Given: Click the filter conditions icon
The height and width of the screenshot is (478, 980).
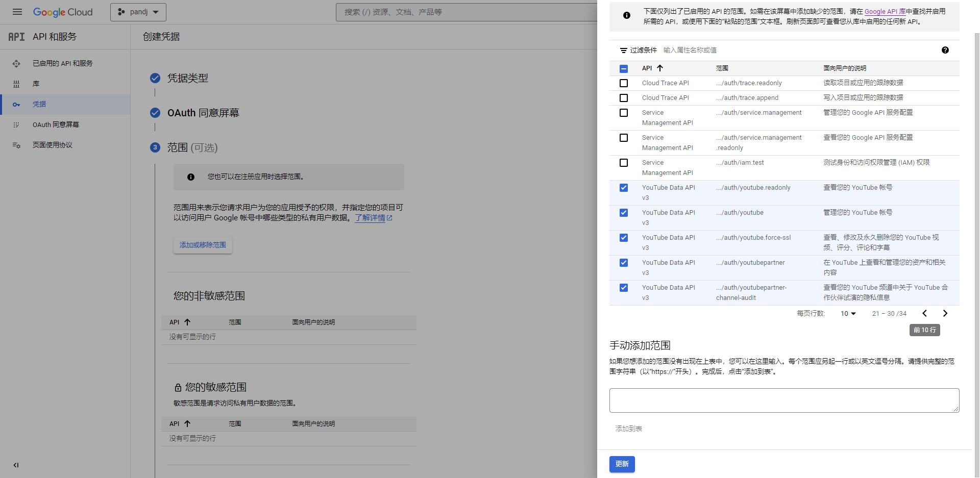Looking at the screenshot, I should [x=623, y=51].
